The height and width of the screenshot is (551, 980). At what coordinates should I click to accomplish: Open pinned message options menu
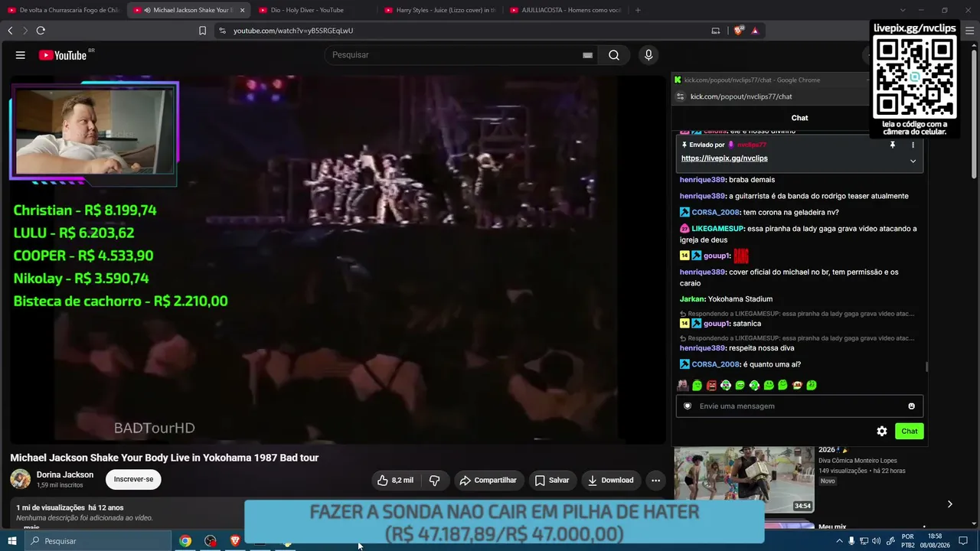point(913,145)
